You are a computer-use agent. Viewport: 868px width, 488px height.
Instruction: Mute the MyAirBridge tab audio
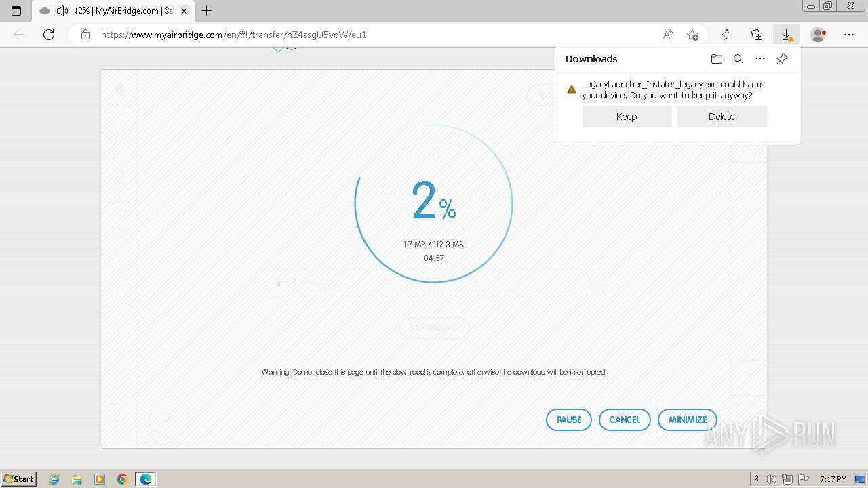pyautogui.click(x=62, y=11)
